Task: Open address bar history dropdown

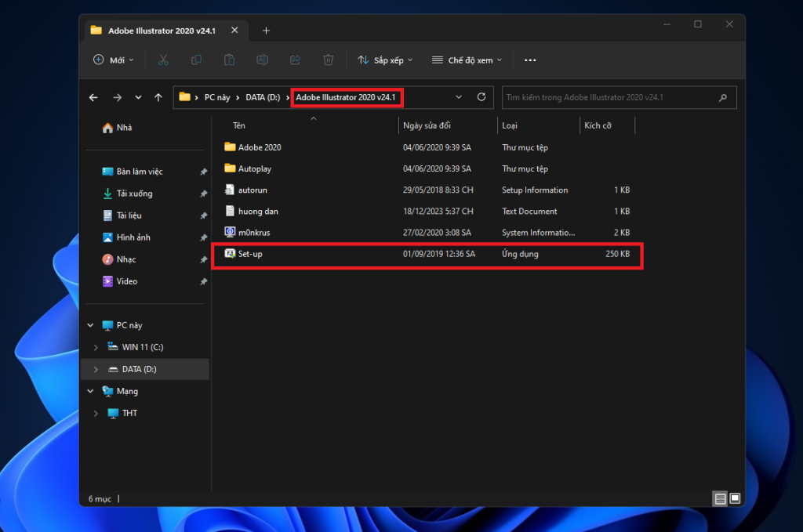Action: pyautogui.click(x=459, y=96)
